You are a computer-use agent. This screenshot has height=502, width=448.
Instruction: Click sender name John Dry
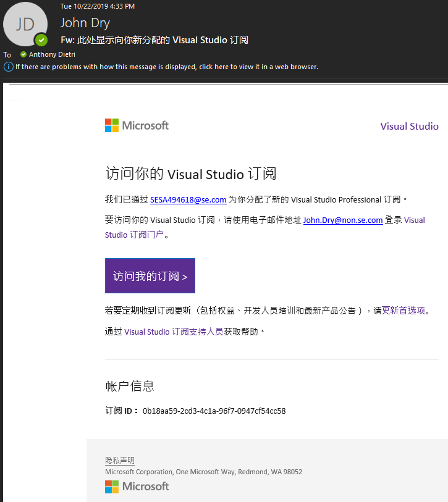pos(85,23)
